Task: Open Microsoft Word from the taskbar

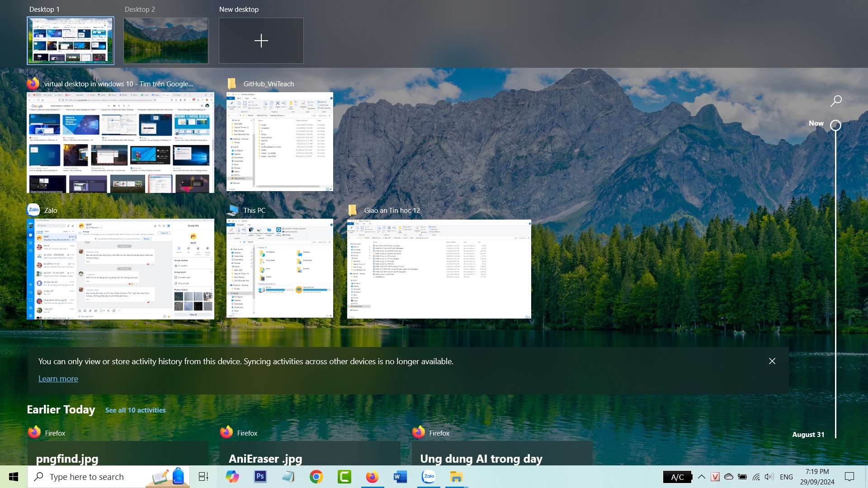Action: [401, 477]
